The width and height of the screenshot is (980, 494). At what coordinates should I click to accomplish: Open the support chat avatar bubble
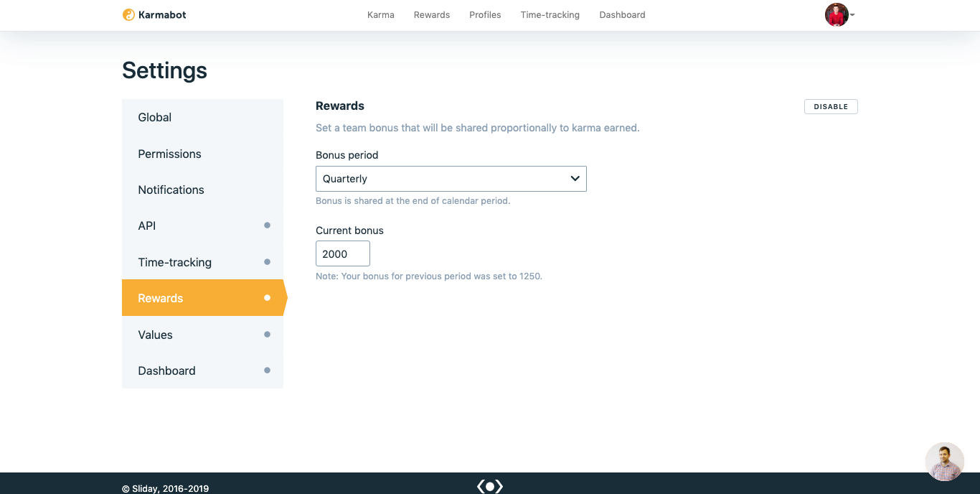point(944,462)
